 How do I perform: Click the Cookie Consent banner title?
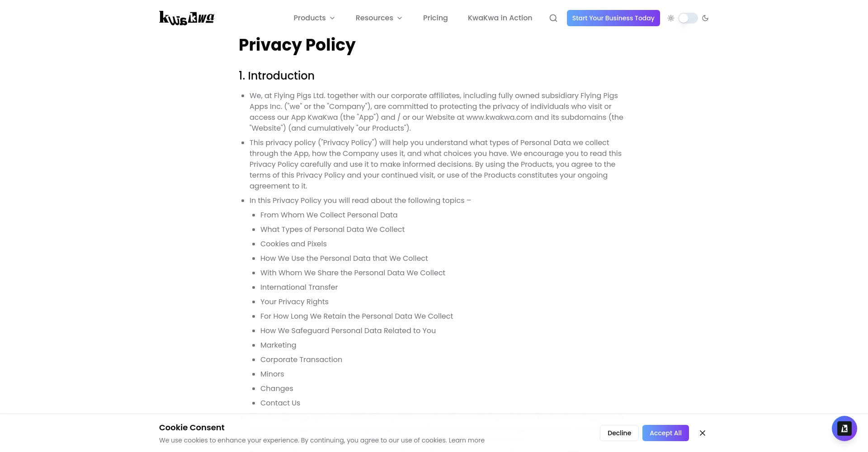pos(192,428)
